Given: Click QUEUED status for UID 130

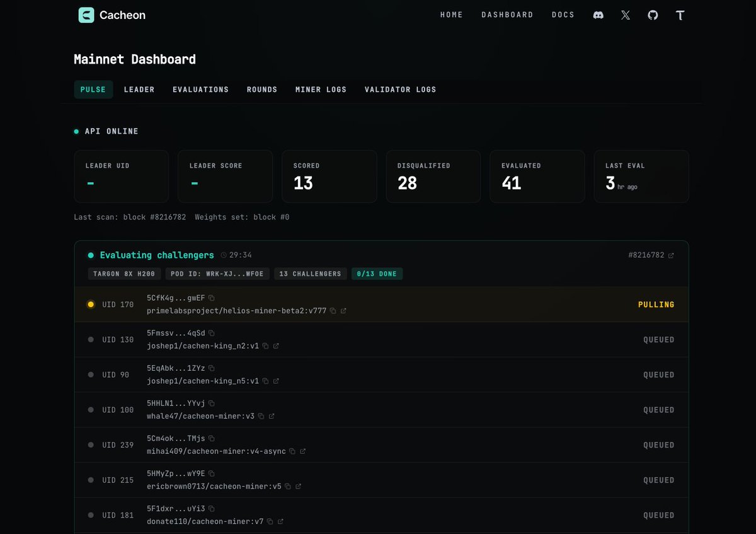Looking at the screenshot, I should 659,340.
